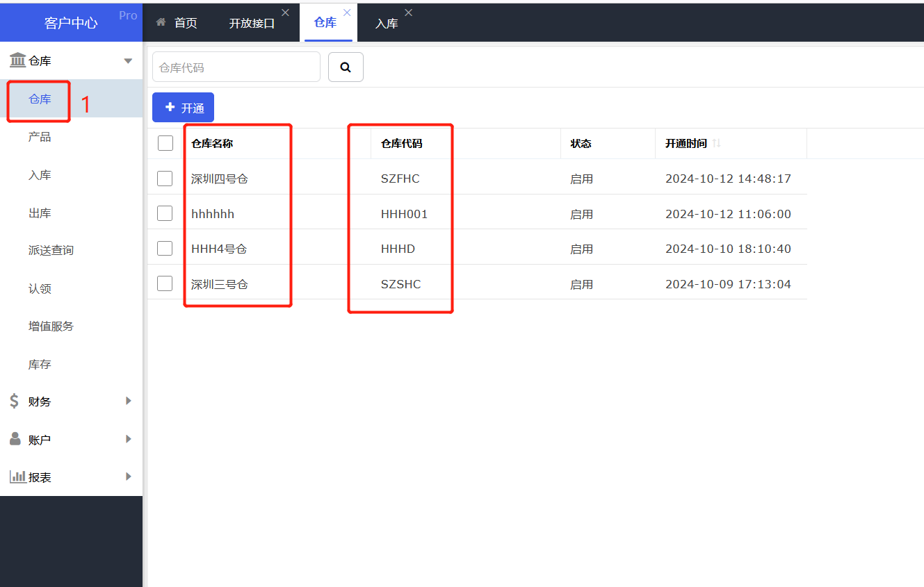Image resolution: width=924 pixels, height=587 pixels.
Task: Click the magnifier search icon button
Action: [x=346, y=67]
